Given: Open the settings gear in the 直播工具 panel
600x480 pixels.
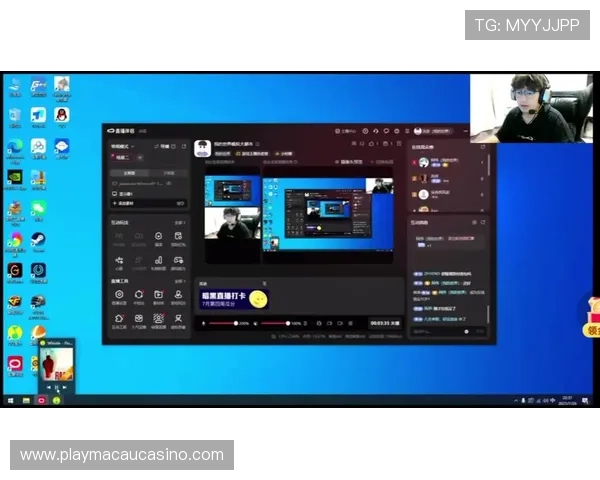Looking at the screenshot, I should click(x=119, y=295).
